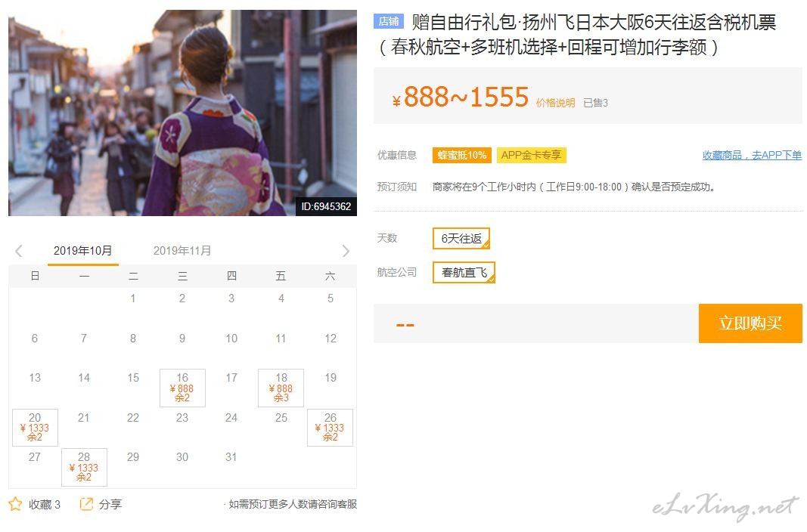Viewport: 807px width, 532px height.
Task: Click the APP金卡专享 badge
Action: click(x=531, y=155)
